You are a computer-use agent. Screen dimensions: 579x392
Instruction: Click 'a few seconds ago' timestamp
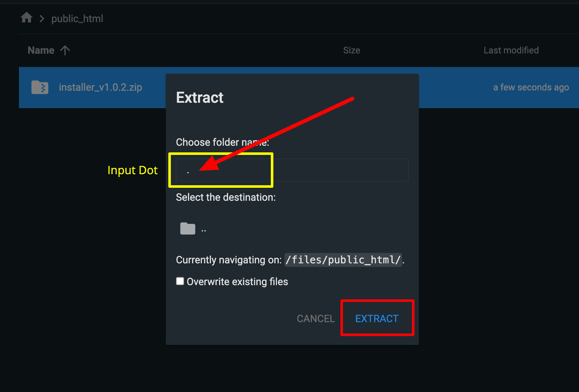pyautogui.click(x=531, y=87)
